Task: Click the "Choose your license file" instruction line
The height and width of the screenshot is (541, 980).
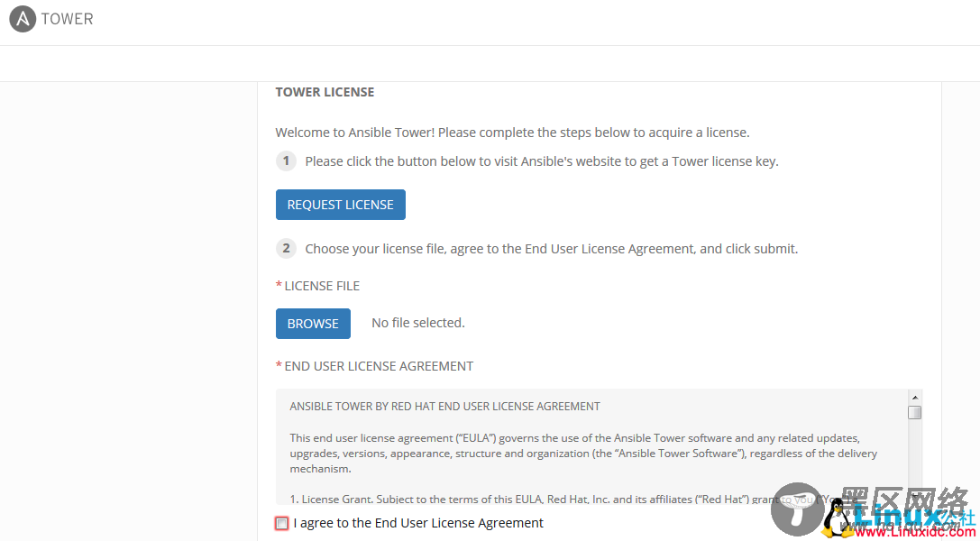Action: pos(552,249)
